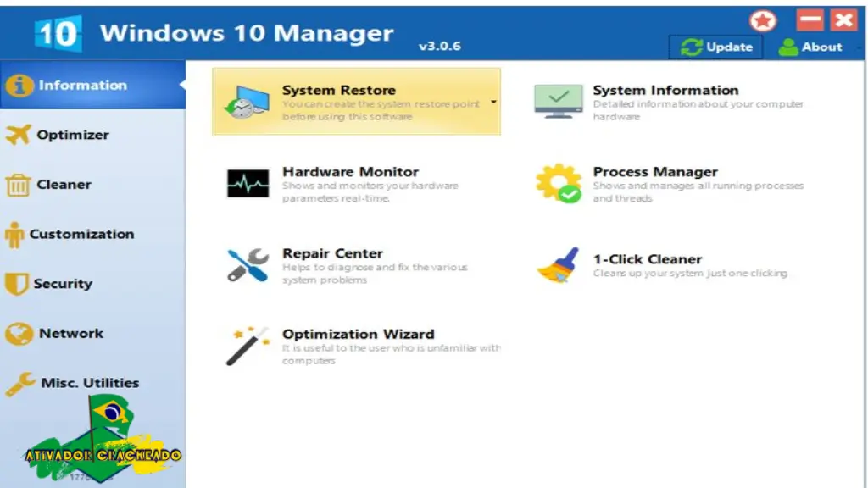Open the Cleaner section

click(92, 184)
